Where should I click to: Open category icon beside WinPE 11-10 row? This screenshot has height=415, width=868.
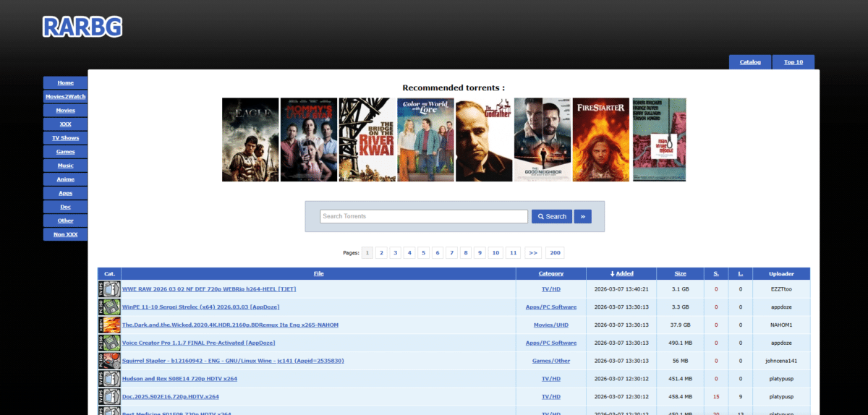coord(109,307)
